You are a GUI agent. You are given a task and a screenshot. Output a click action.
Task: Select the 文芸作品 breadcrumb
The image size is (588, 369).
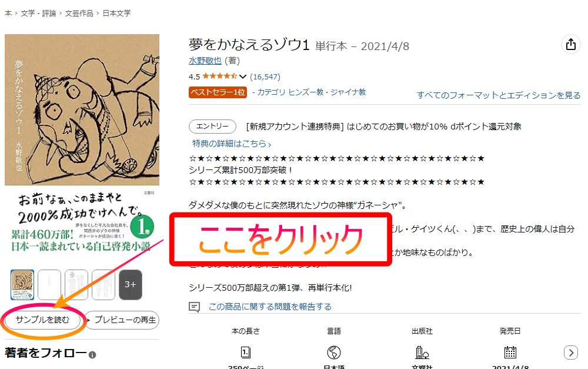[x=79, y=13]
